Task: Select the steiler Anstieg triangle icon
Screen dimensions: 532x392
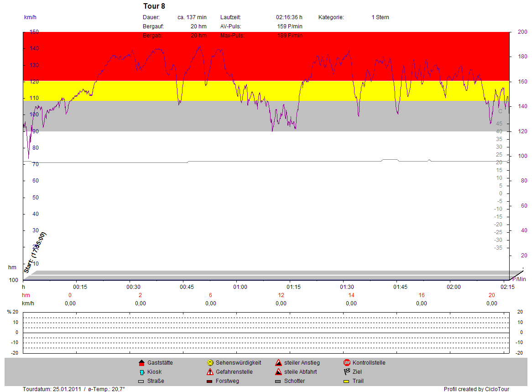Action: click(x=278, y=363)
